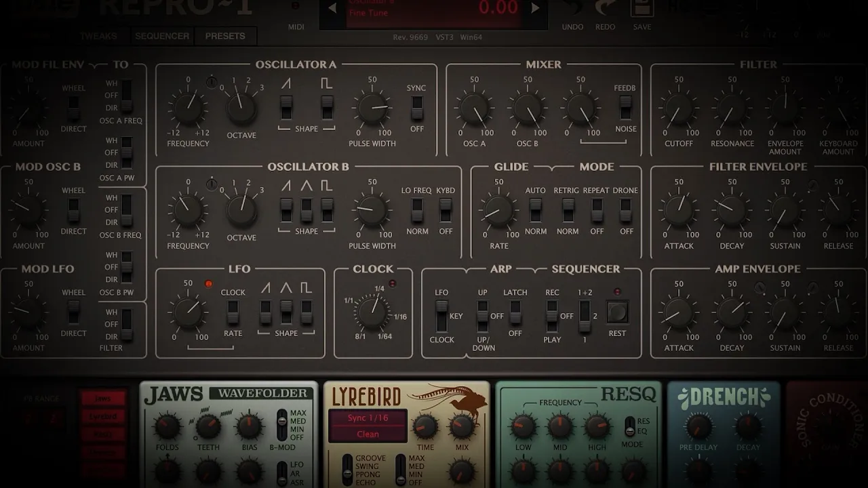
Task: Toggle Oscillator A pulse shape switch
Action: click(328, 107)
